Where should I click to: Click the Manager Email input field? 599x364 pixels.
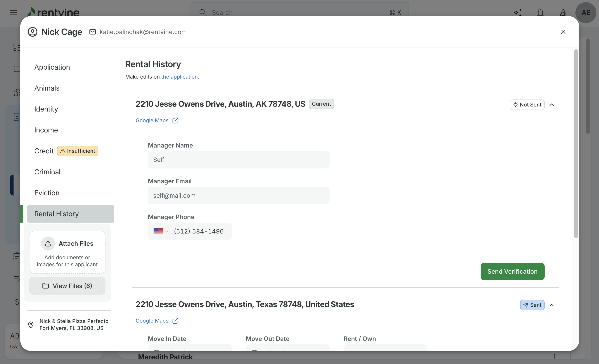(239, 196)
